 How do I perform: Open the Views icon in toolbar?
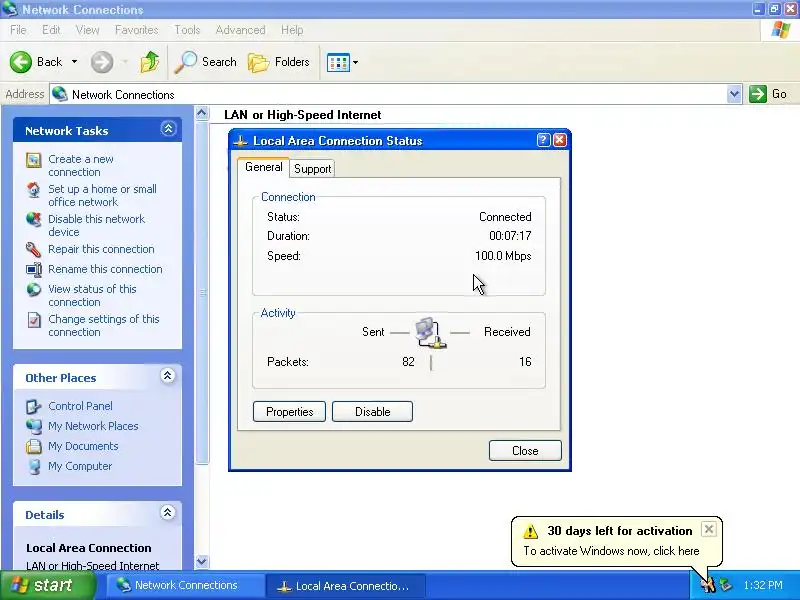pyautogui.click(x=338, y=62)
